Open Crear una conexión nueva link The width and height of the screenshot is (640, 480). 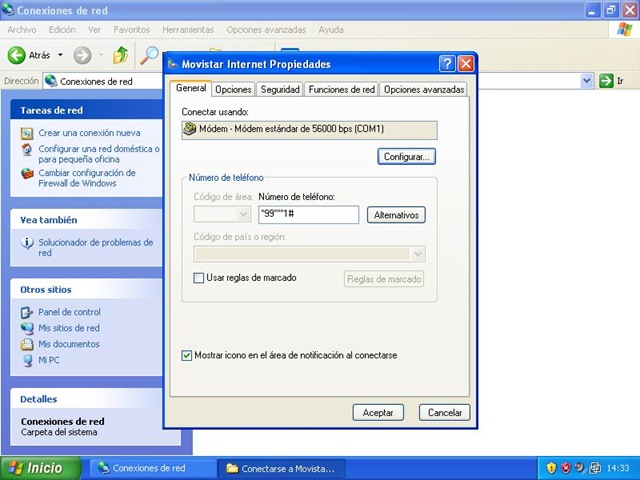89,133
